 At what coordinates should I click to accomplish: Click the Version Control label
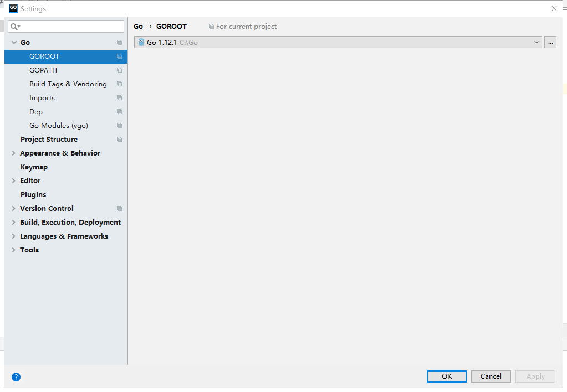point(47,209)
